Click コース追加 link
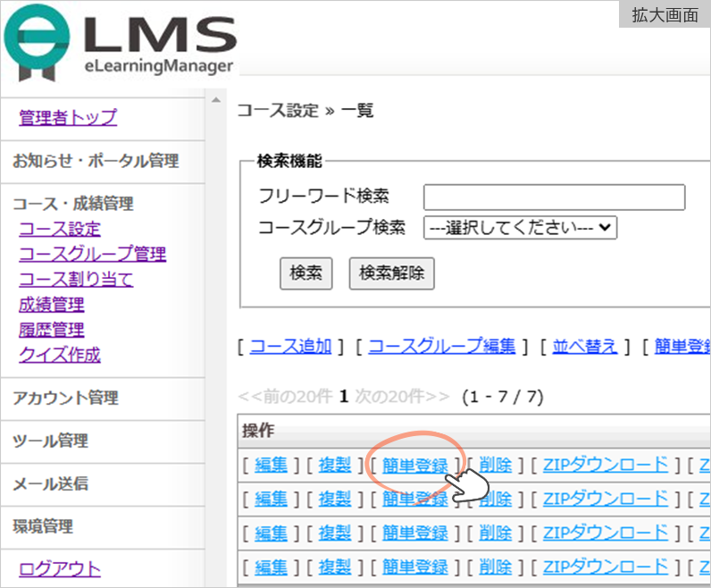Screen dimensions: 711x588 (x=290, y=347)
